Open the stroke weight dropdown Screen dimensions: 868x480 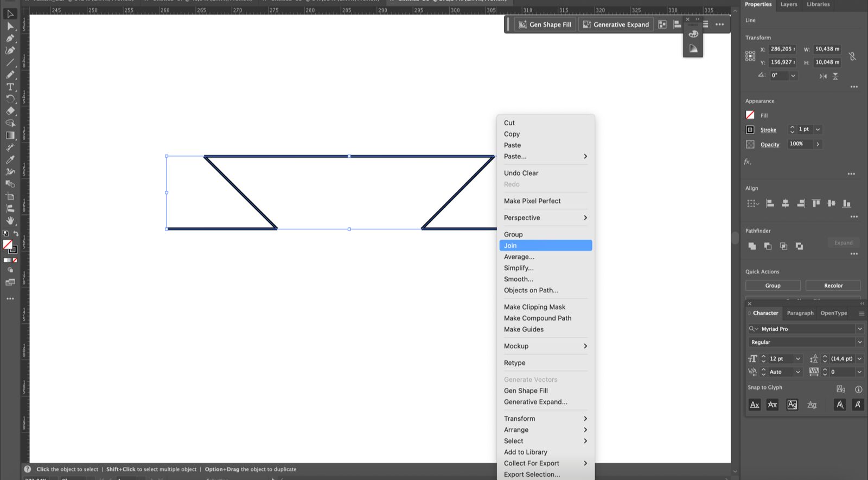(x=818, y=130)
